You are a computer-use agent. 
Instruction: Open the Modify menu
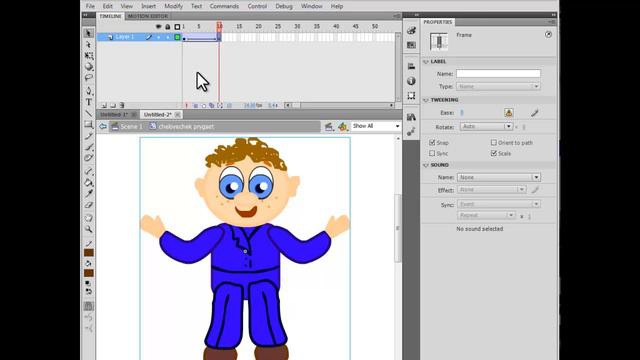click(173, 6)
